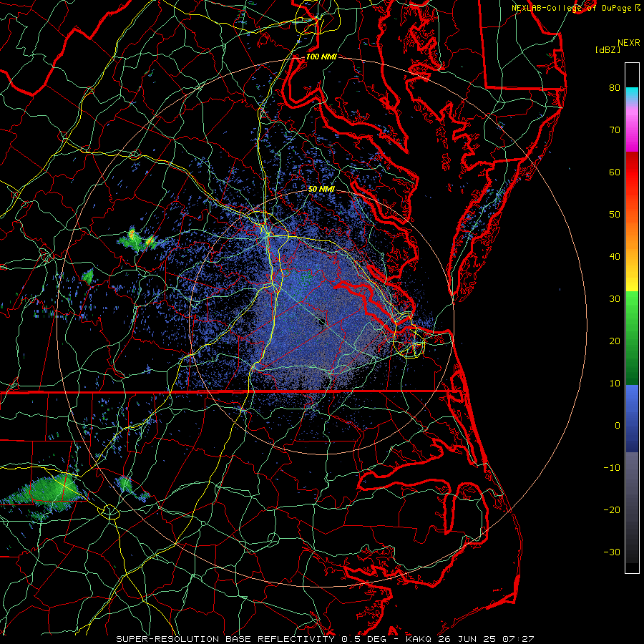Click the 40 dBZ scale value

click(x=615, y=257)
